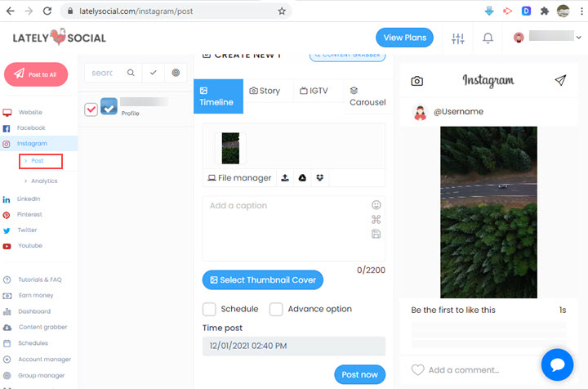Enable the Advance option checkbox
Viewport: 588px width, 389px height.
click(x=276, y=309)
